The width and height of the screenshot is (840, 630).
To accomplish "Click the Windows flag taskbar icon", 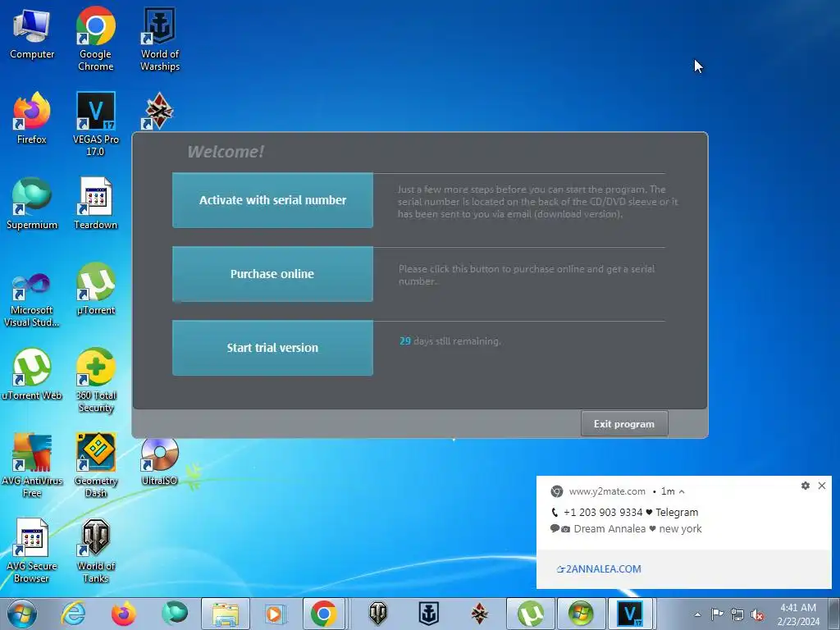I will click(x=582, y=614).
